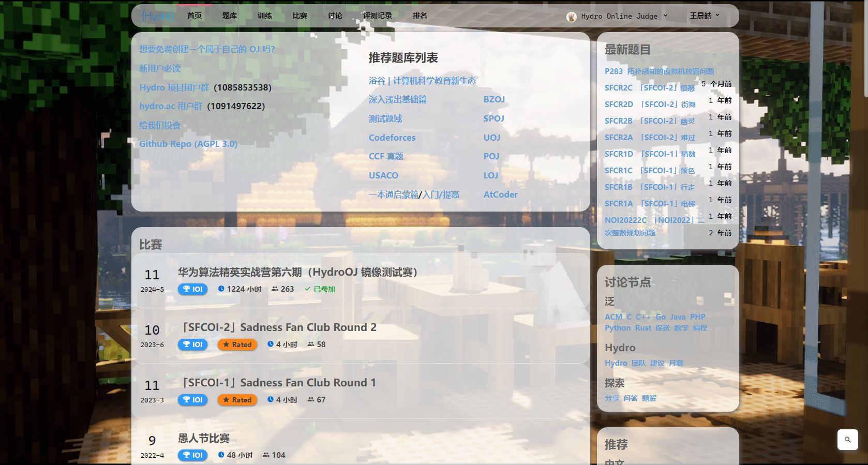Click 想要免费创建一个属于自己的 OJ 吗? link

[x=207, y=49]
